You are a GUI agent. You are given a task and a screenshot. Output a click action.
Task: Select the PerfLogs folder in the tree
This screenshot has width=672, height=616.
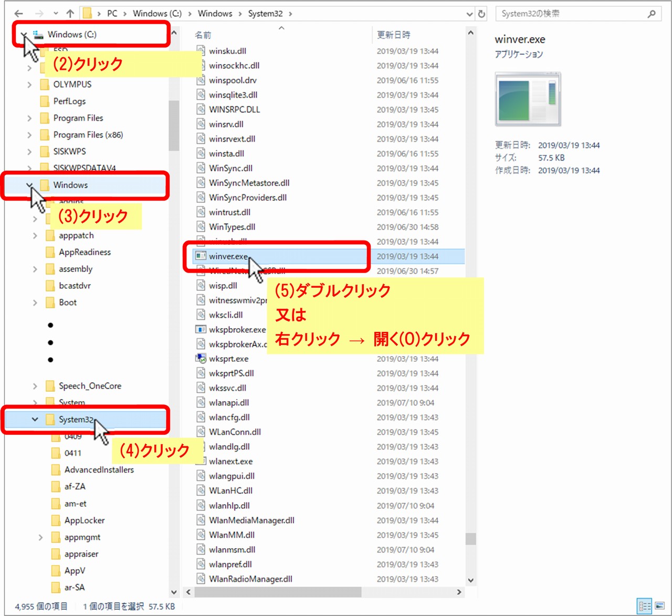point(69,101)
